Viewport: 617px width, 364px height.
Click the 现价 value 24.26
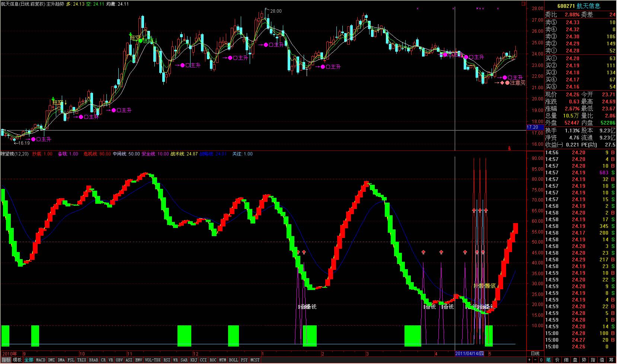pyautogui.click(x=572, y=95)
